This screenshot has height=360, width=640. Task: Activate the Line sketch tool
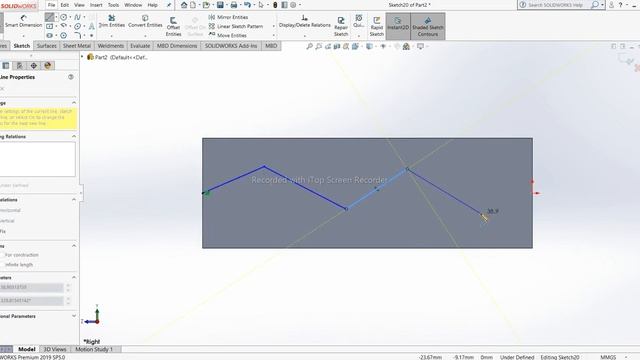(49, 17)
